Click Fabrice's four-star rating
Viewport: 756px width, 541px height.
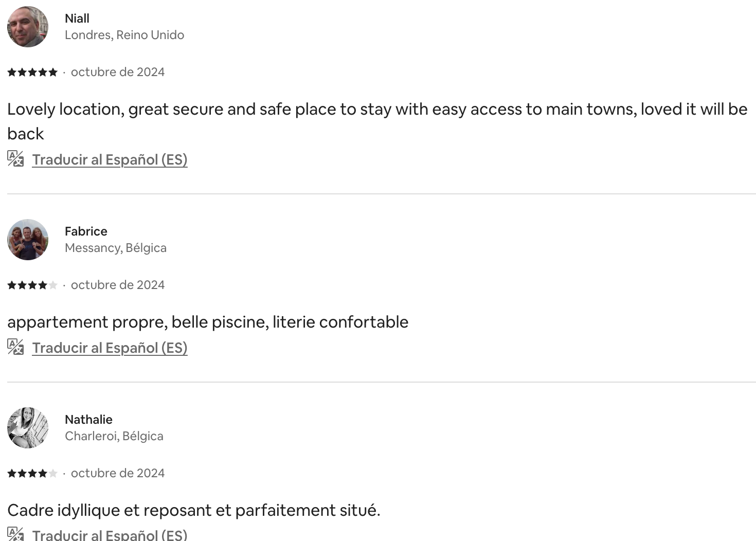click(32, 285)
